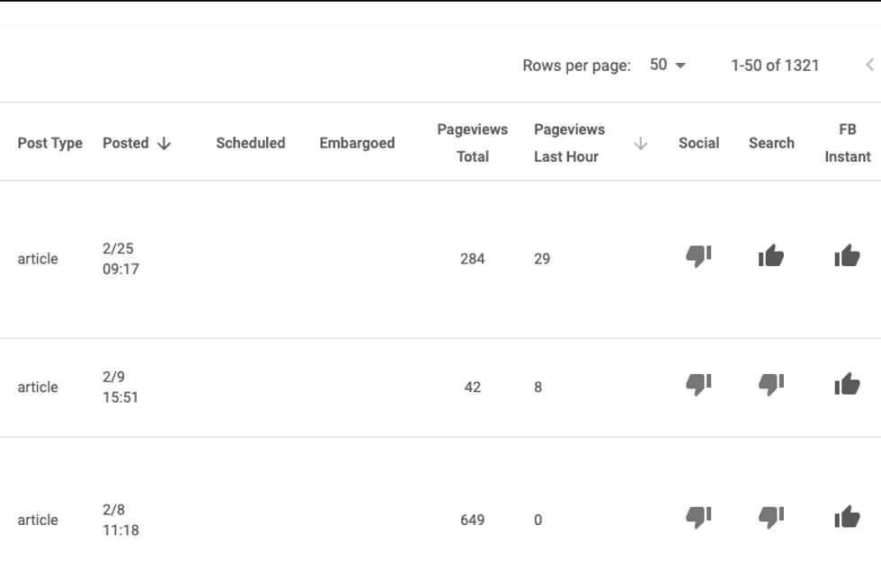Open the Rows per page dropdown

pos(668,65)
